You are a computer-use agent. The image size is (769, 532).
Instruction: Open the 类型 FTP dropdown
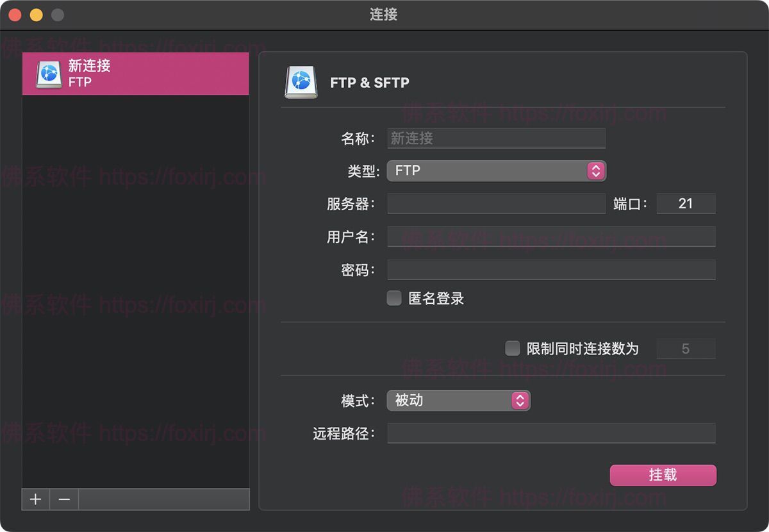tap(497, 170)
